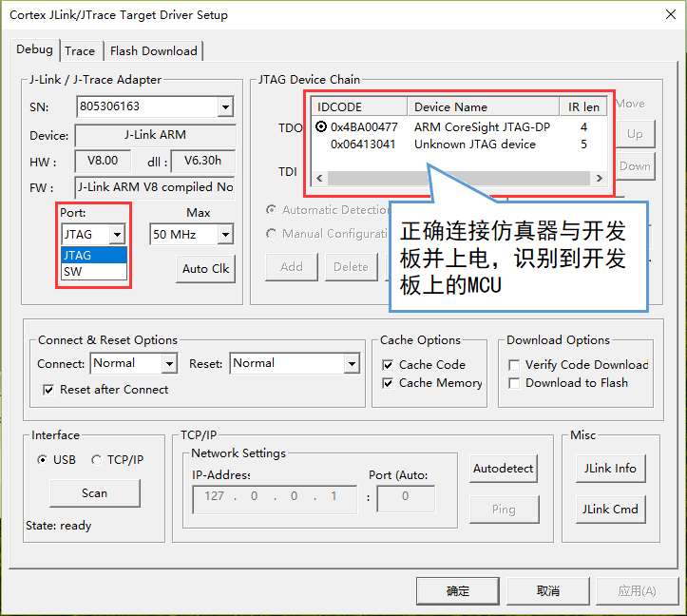This screenshot has height=616, width=687.
Task: Click the Auto Clk button
Action: [205, 268]
